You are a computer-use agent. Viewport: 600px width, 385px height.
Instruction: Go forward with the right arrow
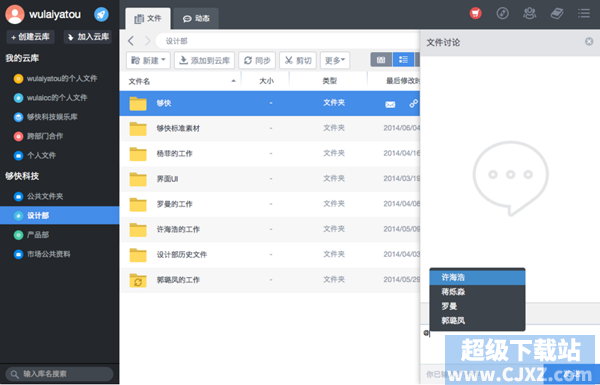[148, 41]
